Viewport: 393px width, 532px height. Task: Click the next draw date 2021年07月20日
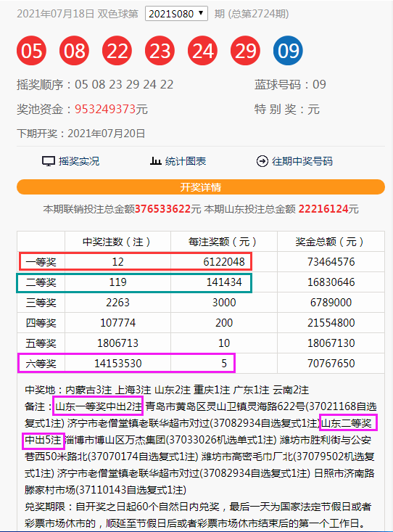106,134
